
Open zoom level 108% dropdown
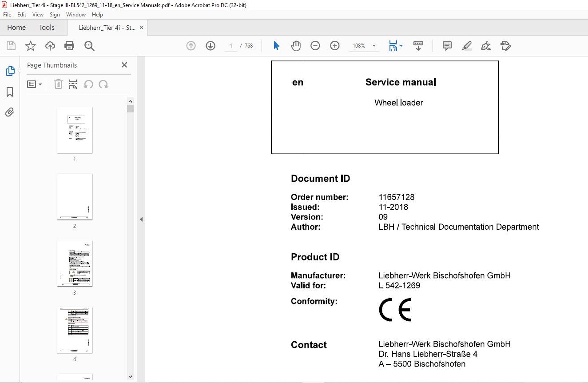[x=364, y=46]
